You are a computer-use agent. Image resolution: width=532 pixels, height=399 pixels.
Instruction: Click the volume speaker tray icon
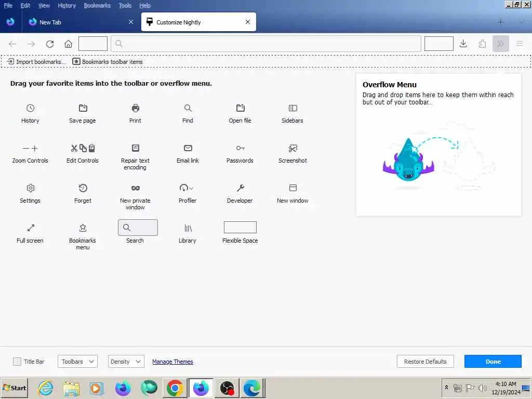[482, 388]
